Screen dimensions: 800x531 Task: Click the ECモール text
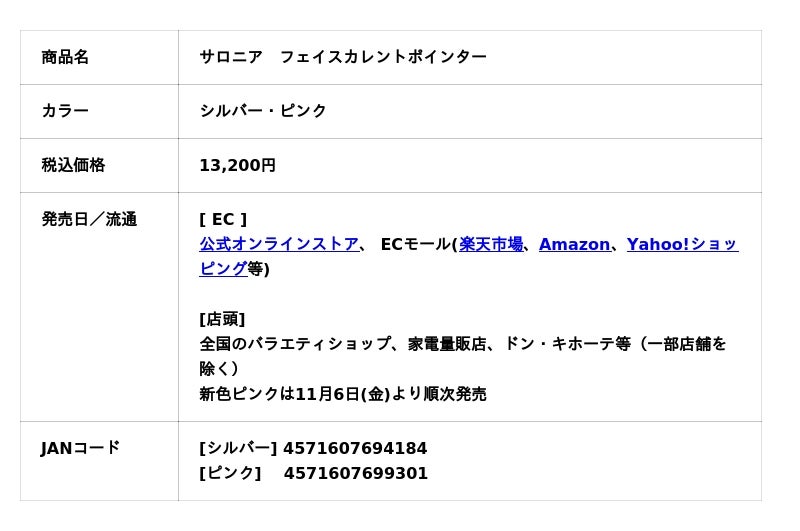[x=416, y=244]
